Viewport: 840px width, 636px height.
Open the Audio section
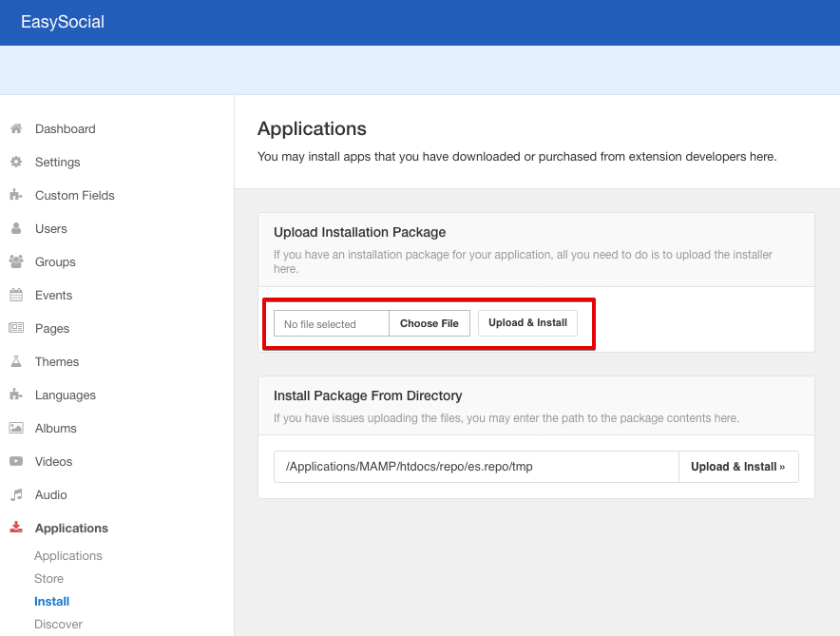coord(51,494)
